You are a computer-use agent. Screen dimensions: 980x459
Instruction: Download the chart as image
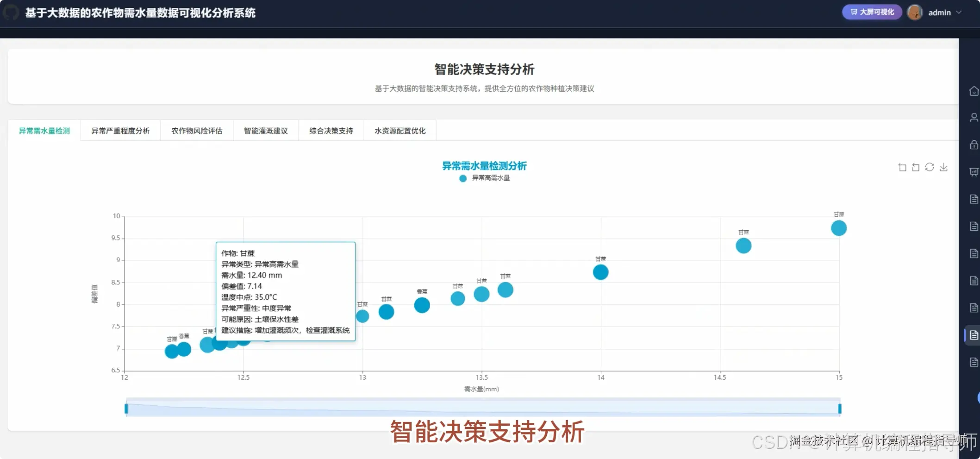pos(943,167)
